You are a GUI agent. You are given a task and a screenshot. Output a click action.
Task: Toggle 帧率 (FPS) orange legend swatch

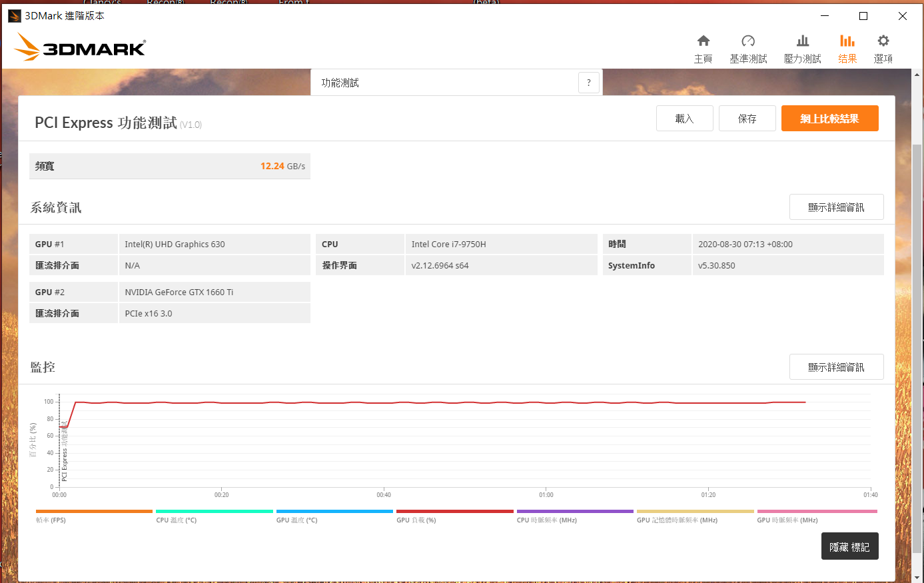tap(94, 512)
